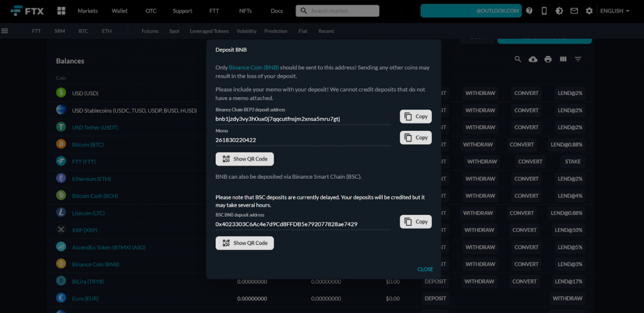
Task: Click the USD coin icon
Action: click(x=61, y=93)
